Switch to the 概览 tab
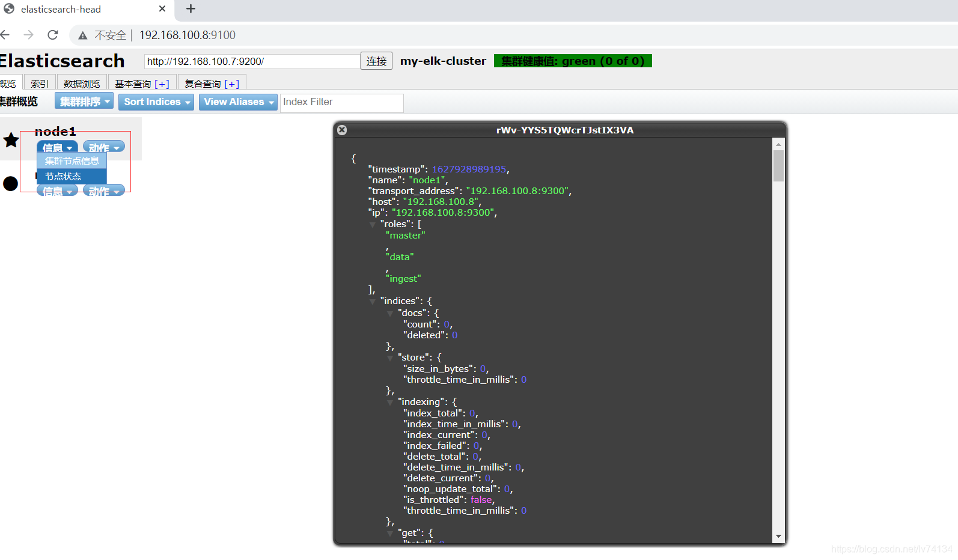958x560 pixels. [x=10, y=84]
